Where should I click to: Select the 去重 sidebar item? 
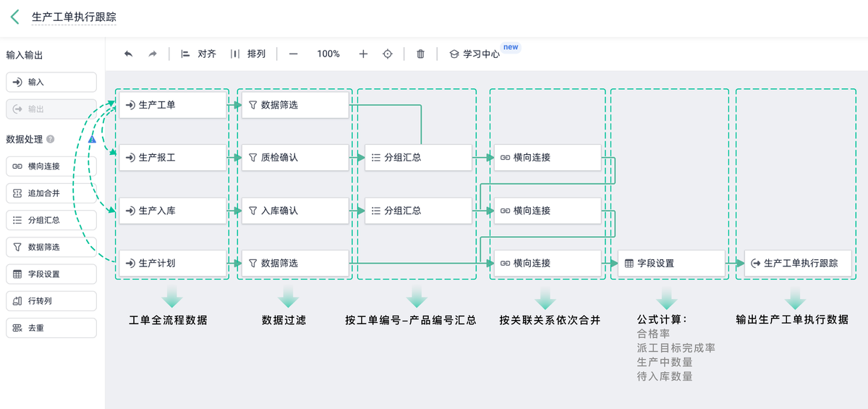51,328
